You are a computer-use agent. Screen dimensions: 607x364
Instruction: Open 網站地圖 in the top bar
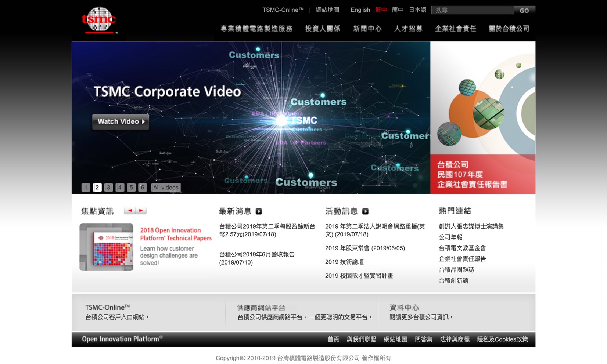(x=327, y=10)
